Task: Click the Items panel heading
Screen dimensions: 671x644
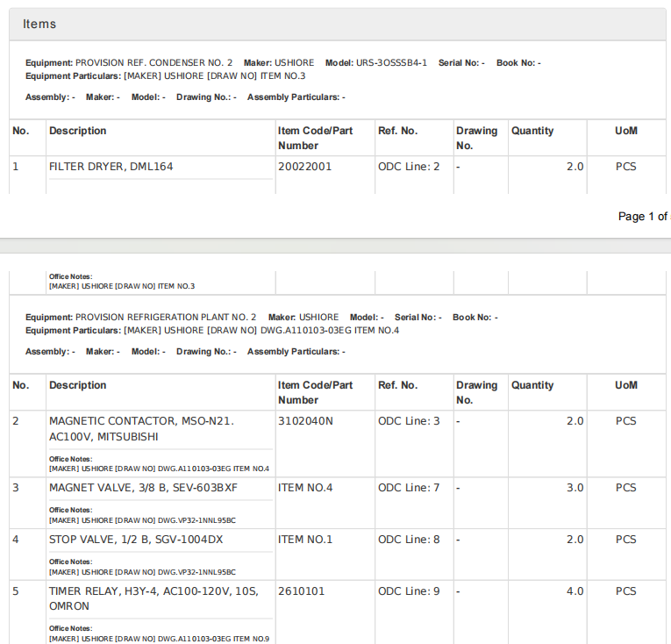Action: coord(39,25)
